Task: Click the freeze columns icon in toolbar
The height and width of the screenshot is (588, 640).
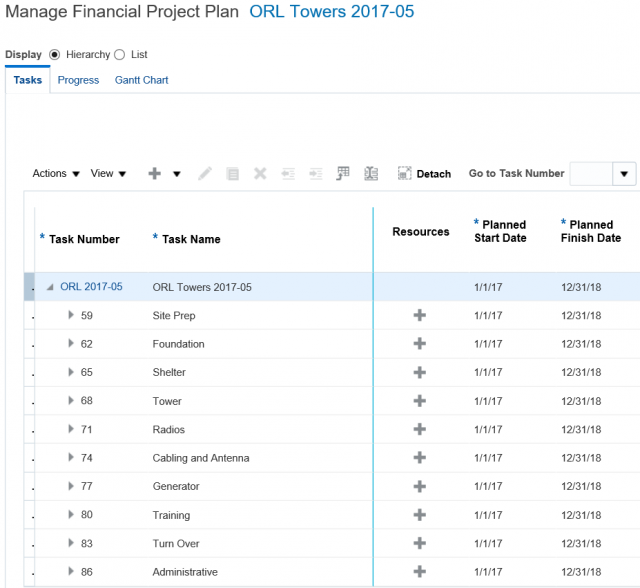Action: point(371,174)
